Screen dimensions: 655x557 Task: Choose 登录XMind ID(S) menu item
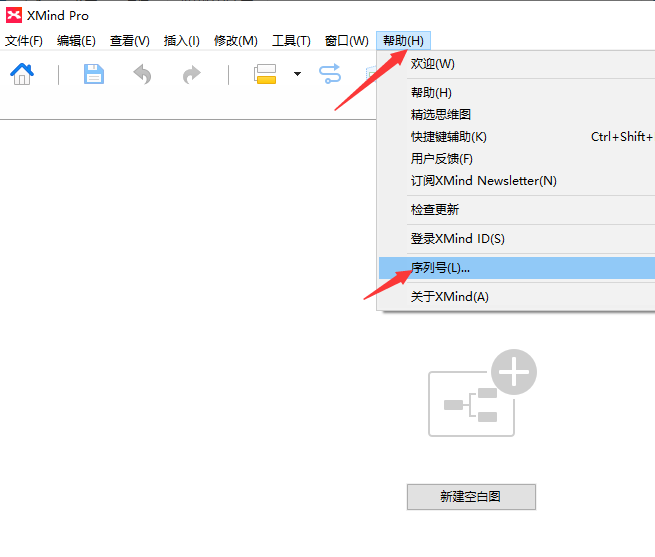coord(517,239)
